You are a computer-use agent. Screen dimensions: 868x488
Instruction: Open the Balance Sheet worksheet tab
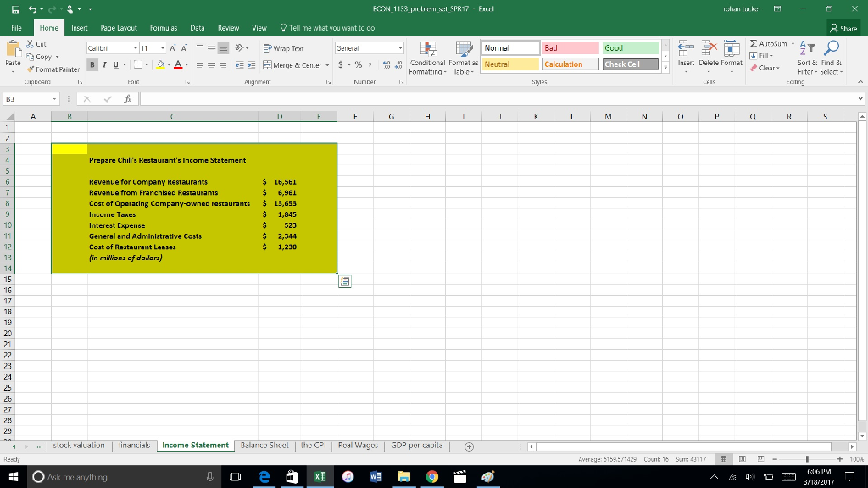click(266, 444)
